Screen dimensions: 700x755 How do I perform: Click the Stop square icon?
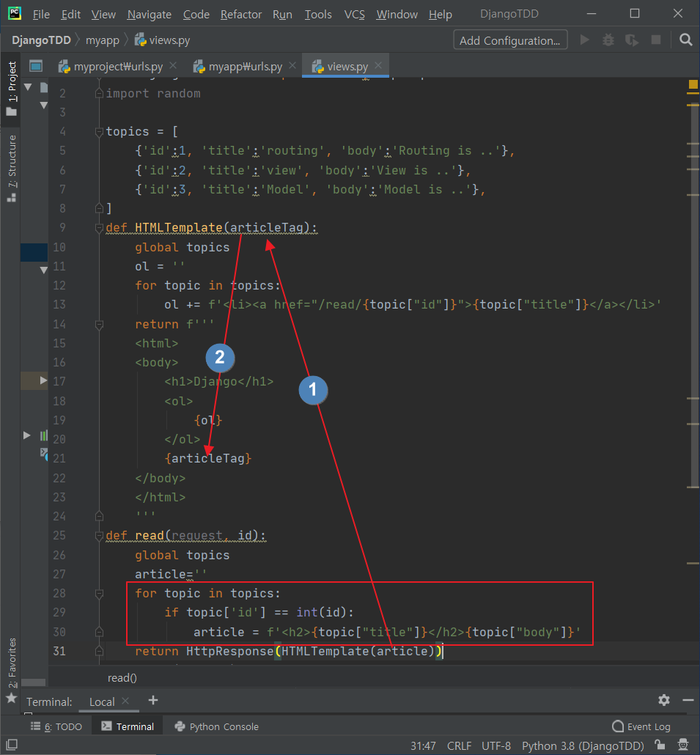coord(656,40)
